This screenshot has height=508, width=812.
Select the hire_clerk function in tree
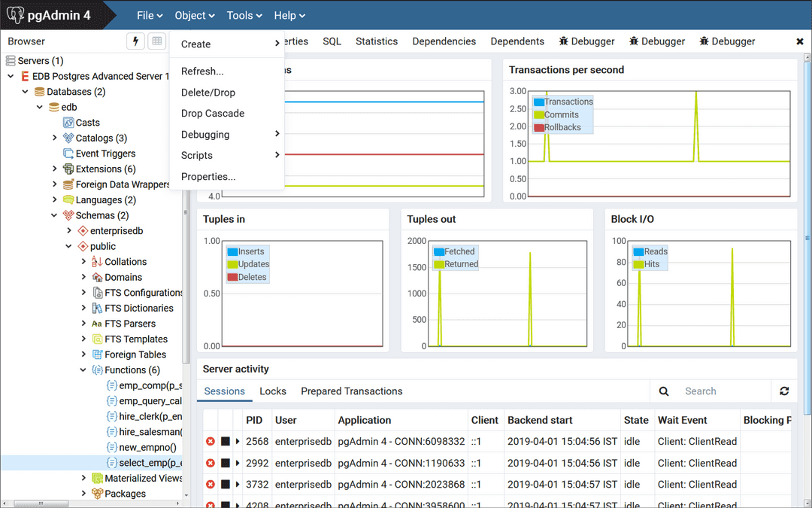tap(150, 416)
